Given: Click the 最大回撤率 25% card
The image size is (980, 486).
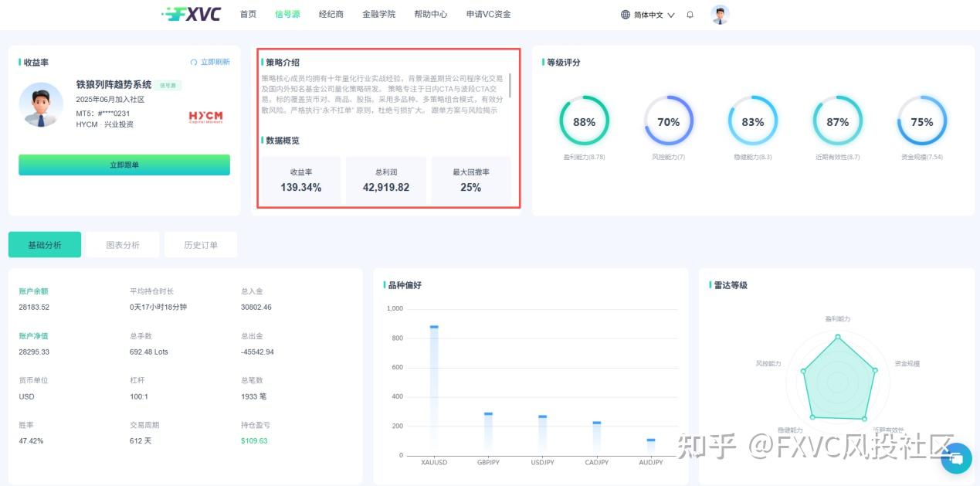Looking at the screenshot, I should point(471,180).
